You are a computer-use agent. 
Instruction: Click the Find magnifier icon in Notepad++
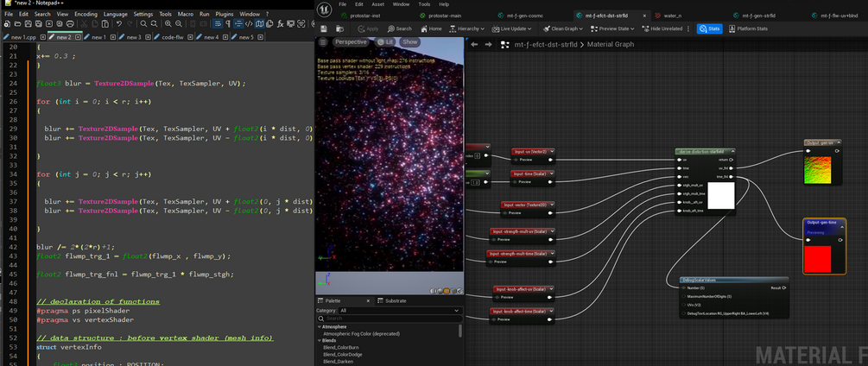click(143, 24)
